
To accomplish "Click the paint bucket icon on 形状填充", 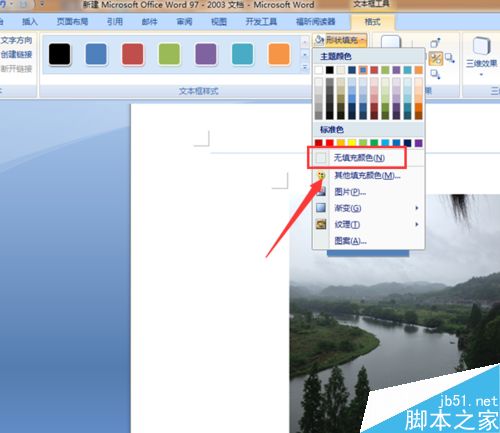I will coord(319,40).
